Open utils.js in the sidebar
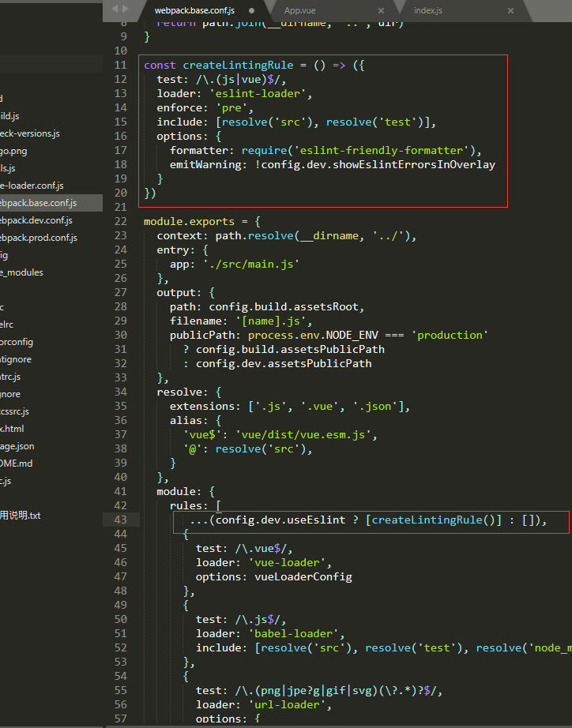The image size is (572, 728). [x=7, y=168]
